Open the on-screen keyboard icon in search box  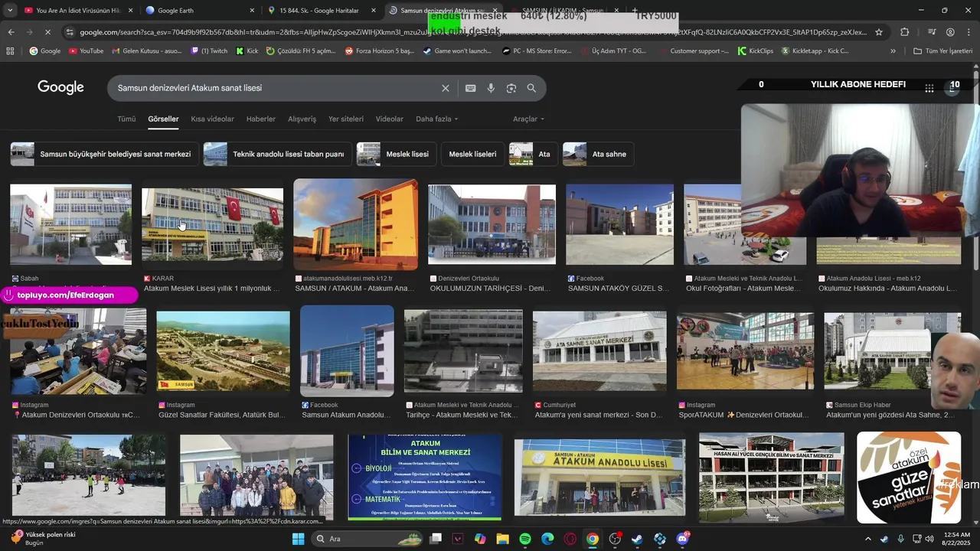tap(471, 88)
